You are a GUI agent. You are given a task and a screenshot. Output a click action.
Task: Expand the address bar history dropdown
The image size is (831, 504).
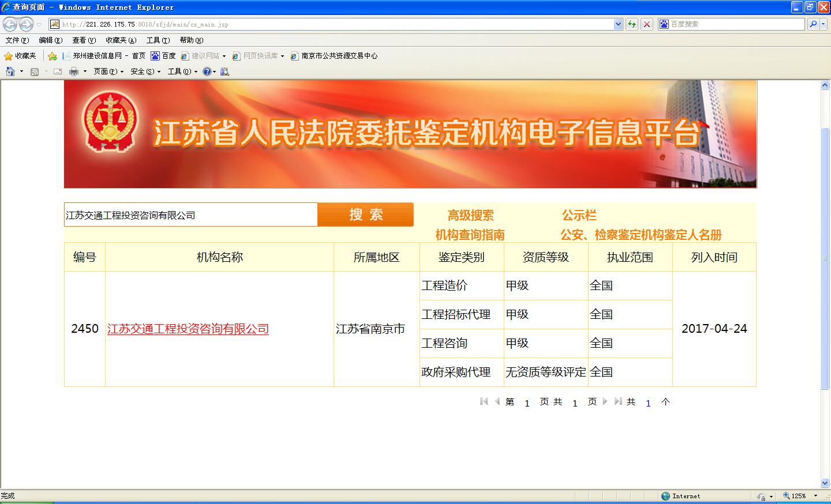tap(618, 24)
